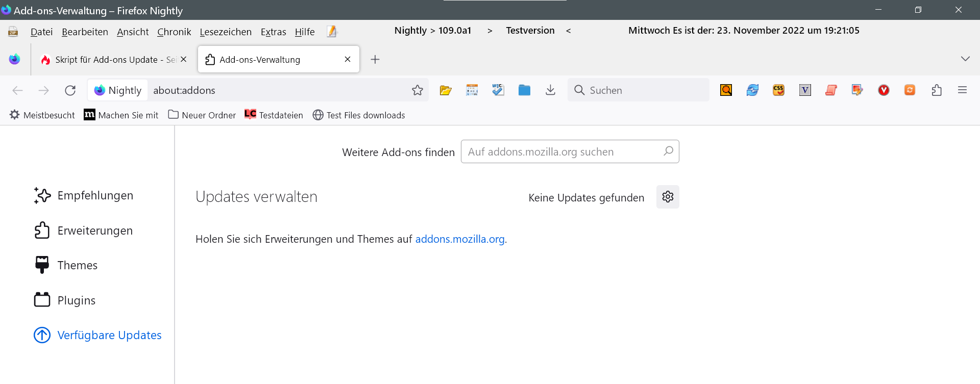Switch to Skript für Add-ons Update tab
Screen dimensions: 980x384
110,60
